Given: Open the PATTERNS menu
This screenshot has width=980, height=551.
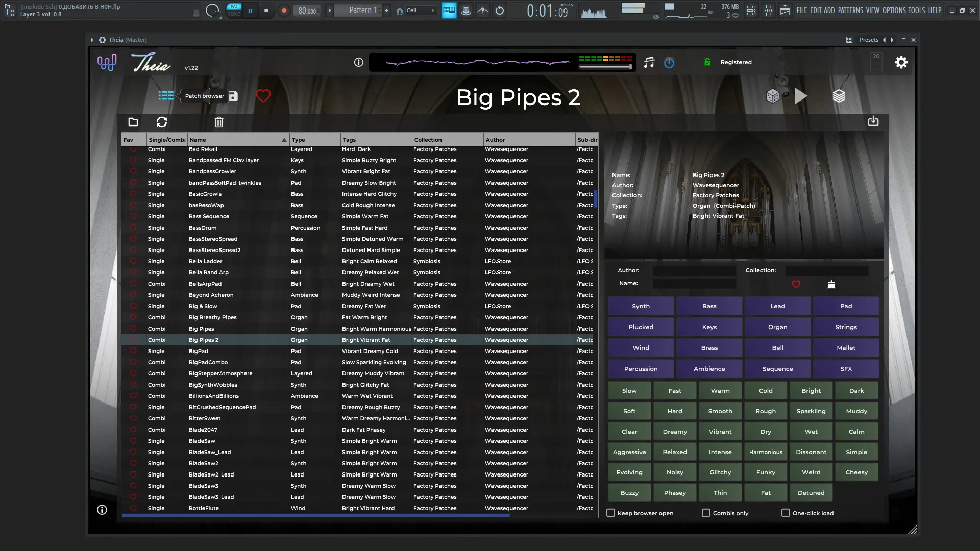Looking at the screenshot, I should pos(850,10).
